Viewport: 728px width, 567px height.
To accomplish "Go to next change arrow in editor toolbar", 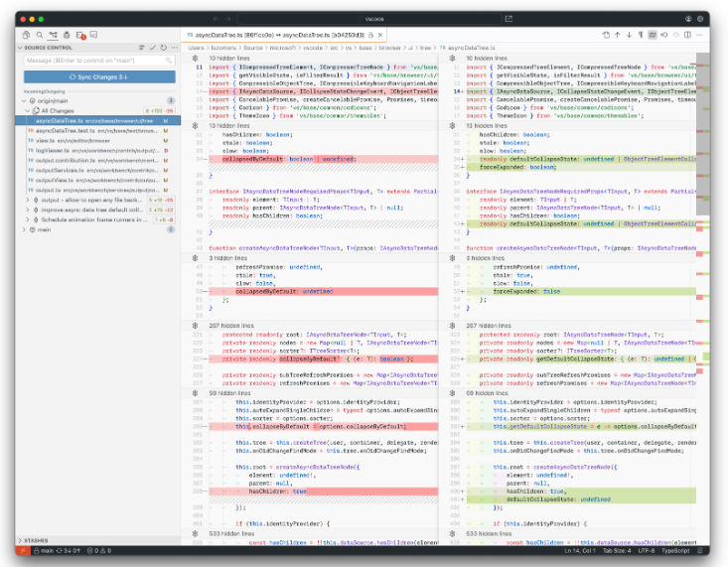I will coord(628,34).
